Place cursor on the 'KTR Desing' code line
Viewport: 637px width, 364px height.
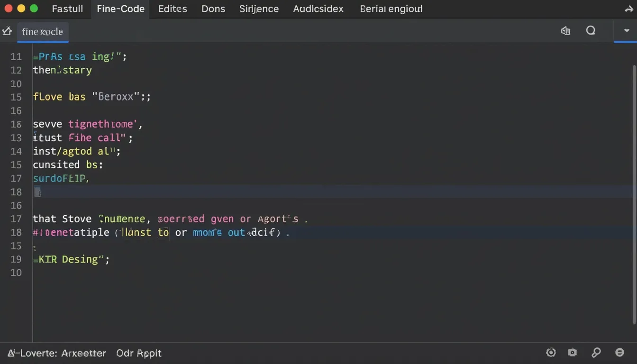(x=71, y=259)
